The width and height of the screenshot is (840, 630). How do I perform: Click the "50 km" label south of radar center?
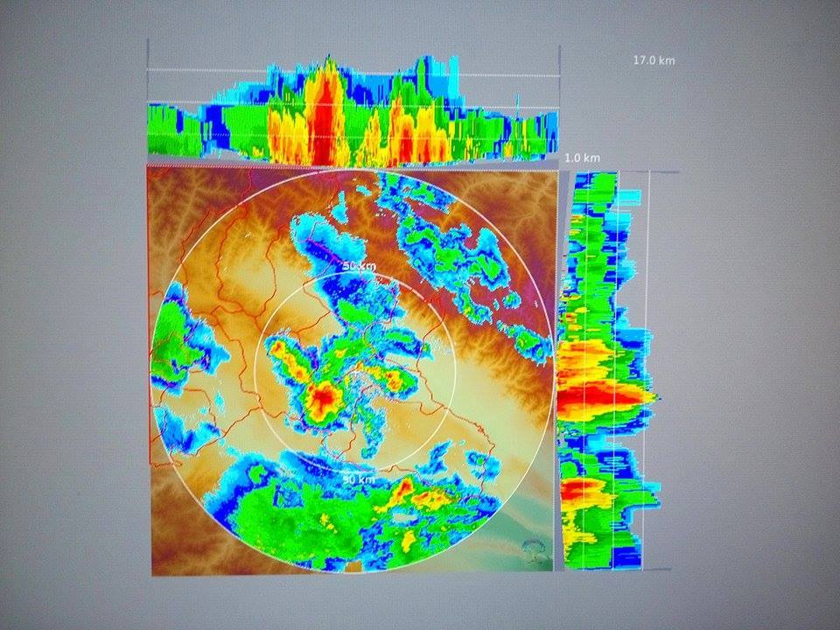359,479
